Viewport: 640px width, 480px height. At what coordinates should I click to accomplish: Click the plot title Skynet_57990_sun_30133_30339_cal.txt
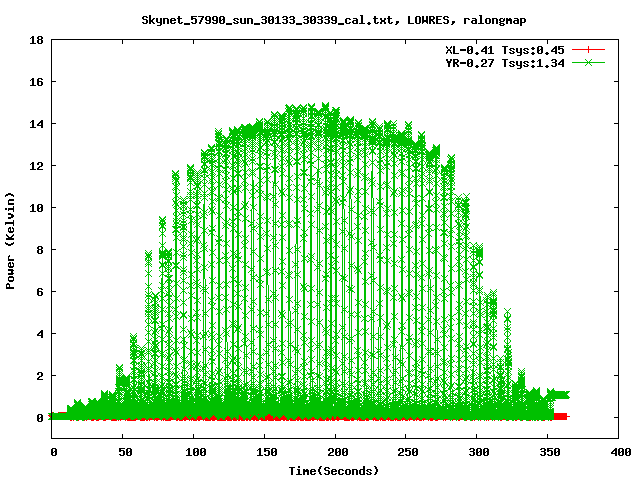tap(269, 20)
